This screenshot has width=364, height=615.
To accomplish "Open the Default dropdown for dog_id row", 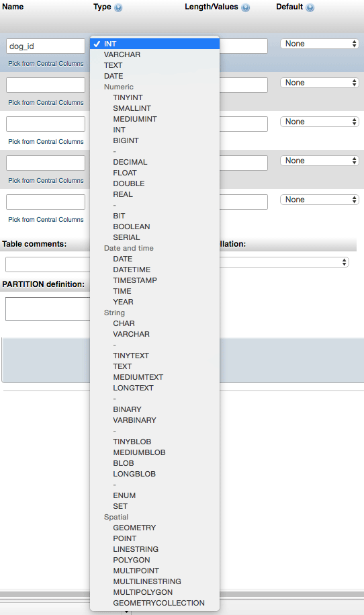I will 319,44.
